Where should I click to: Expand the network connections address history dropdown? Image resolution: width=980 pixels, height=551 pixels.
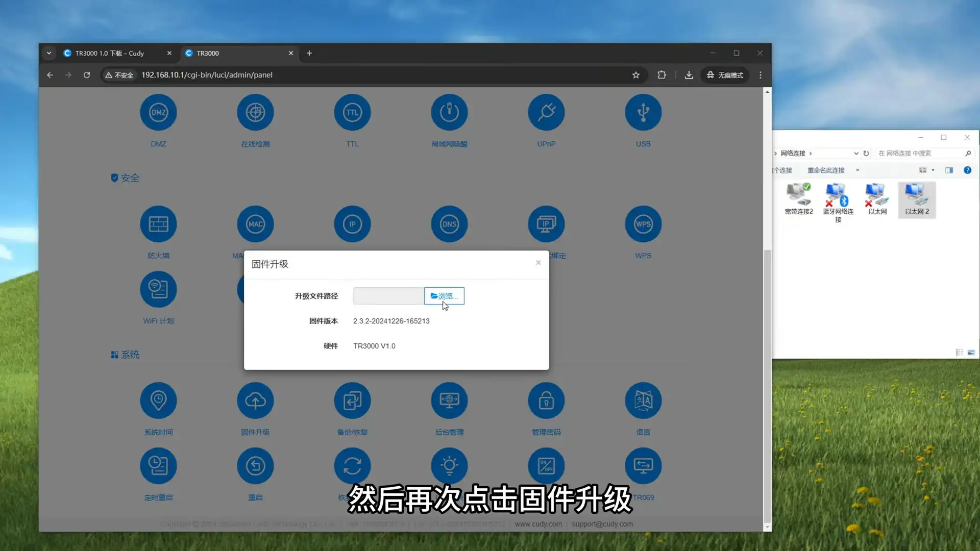[x=856, y=153]
